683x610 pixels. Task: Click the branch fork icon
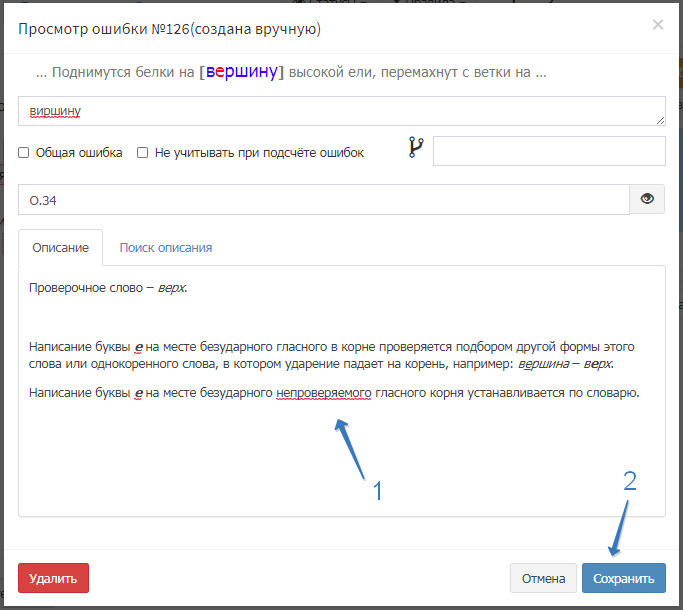point(415,149)
